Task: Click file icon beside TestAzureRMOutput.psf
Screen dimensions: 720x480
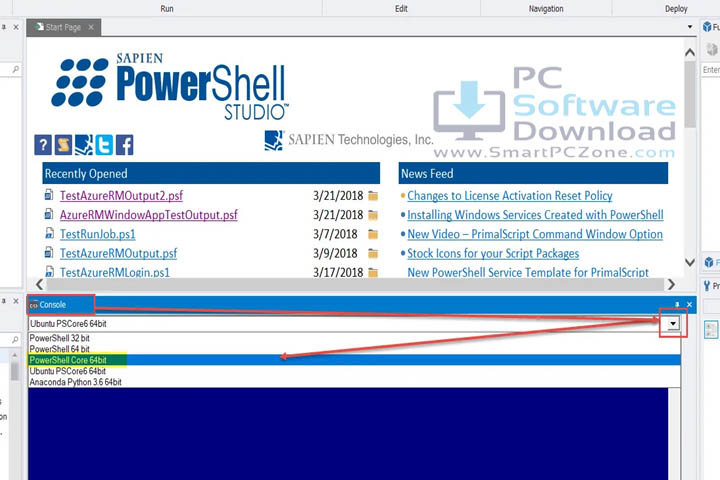Action: point(49,253)
